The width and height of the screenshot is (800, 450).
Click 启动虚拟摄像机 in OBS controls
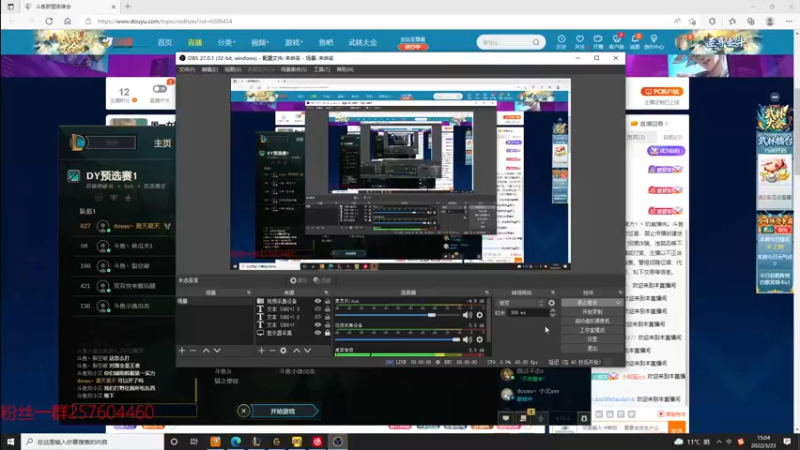point(592,321)
